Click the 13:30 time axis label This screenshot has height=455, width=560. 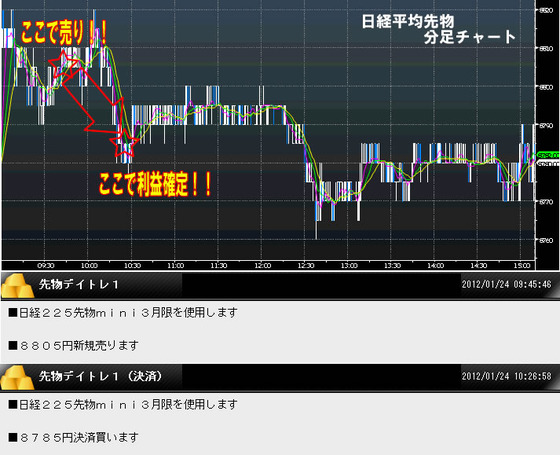pyautogui.click(x=392, y=266)
